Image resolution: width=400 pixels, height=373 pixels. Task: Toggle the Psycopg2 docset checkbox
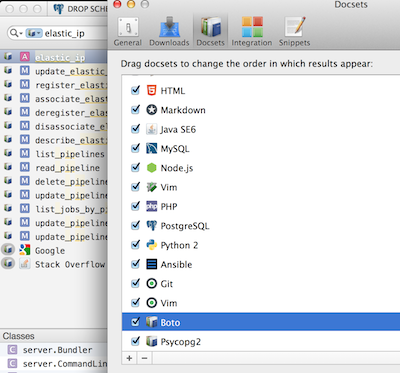point(135,341)
